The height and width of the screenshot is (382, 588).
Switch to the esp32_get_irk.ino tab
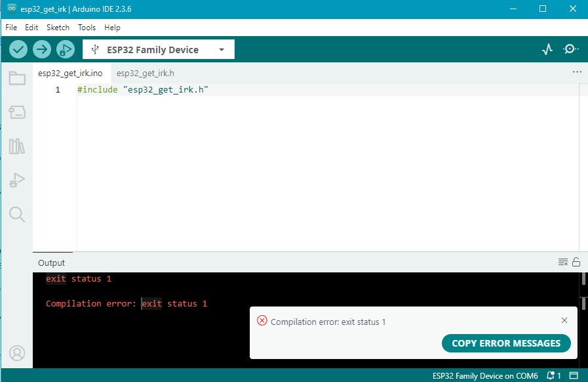pyautogui.click(x=70, y=74)
